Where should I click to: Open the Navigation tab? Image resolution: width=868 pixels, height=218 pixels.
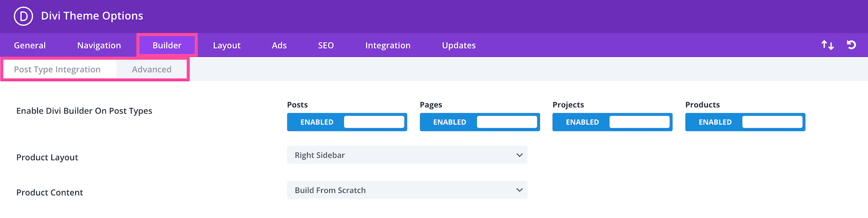point(99,45)
